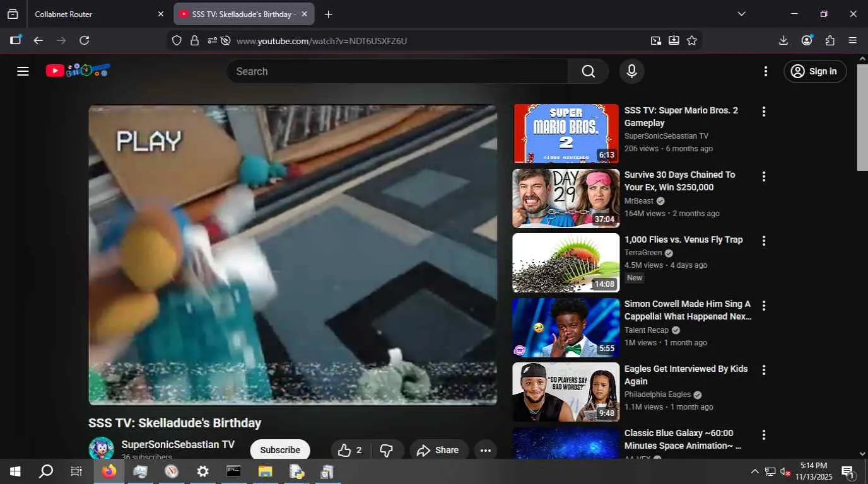Open options for Eagles Get Interviewed video
This screenshot has width=868, height=484.
(763, 370)
